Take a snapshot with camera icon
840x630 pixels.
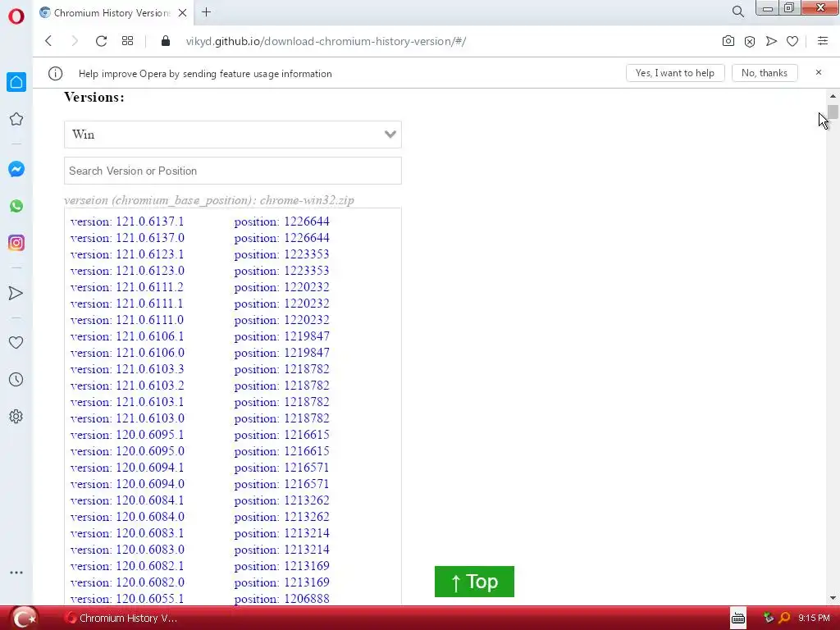[x=728, y=41]
